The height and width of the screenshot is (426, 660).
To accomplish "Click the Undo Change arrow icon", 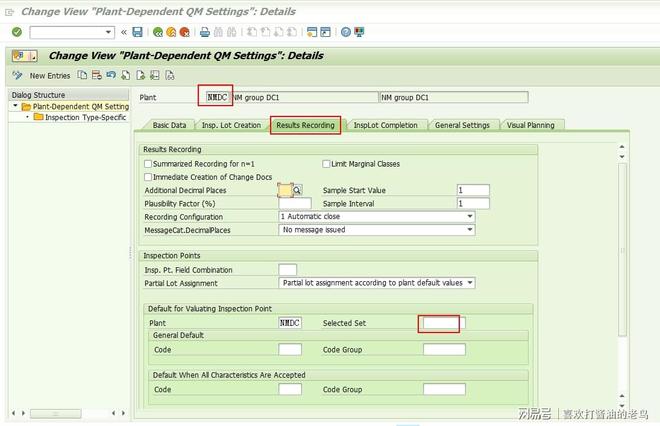I will pyautogui.click(x=111, y=75).
